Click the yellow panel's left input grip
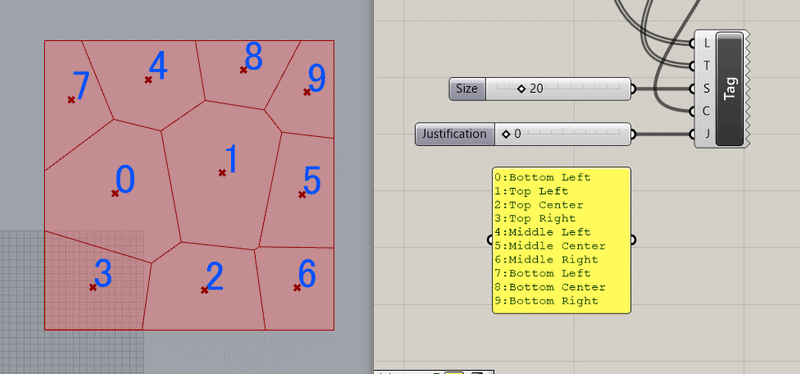Image resolution: width=800 pixels, height=374 pixels. click(490, 240)
